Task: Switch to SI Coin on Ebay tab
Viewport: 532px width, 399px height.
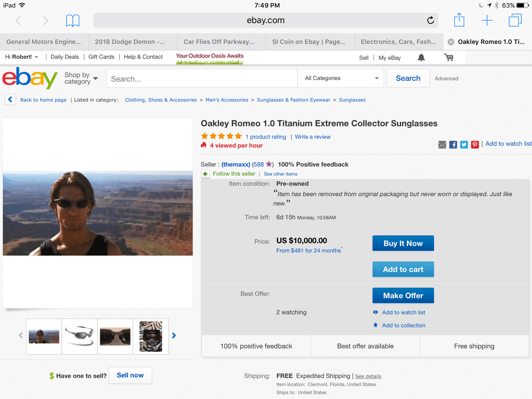Action: 309,42
